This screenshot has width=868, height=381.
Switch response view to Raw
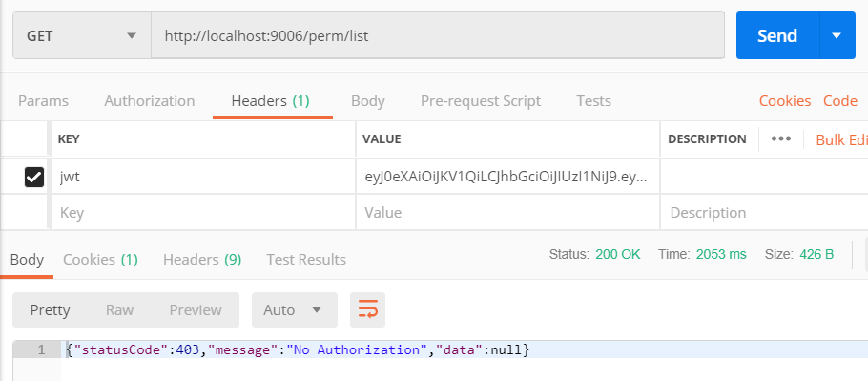119,309
